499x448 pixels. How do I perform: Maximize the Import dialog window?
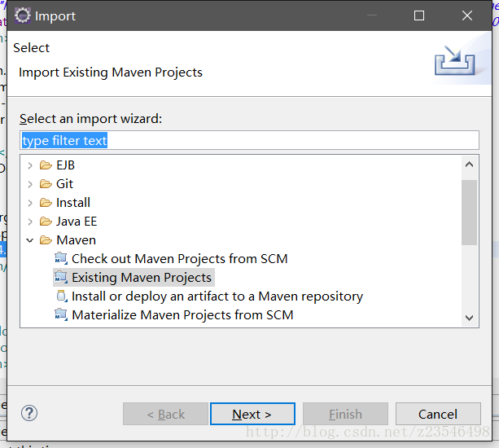418,15
